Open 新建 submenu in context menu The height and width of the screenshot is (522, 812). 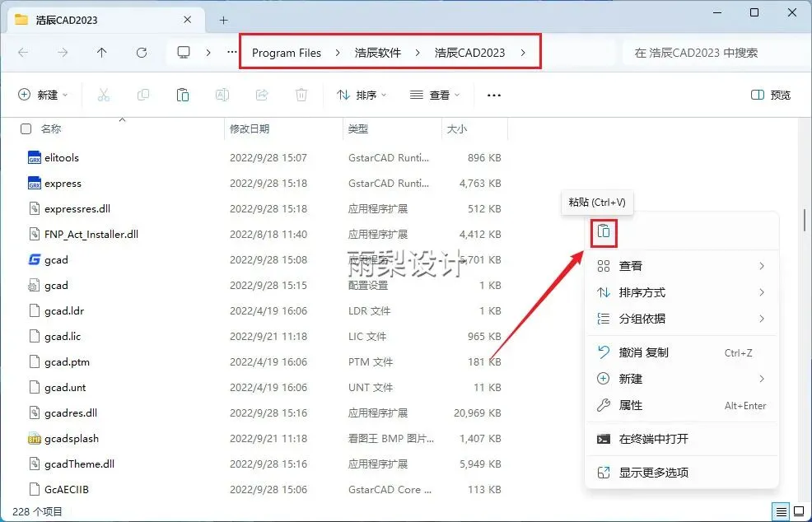point(682,379)
